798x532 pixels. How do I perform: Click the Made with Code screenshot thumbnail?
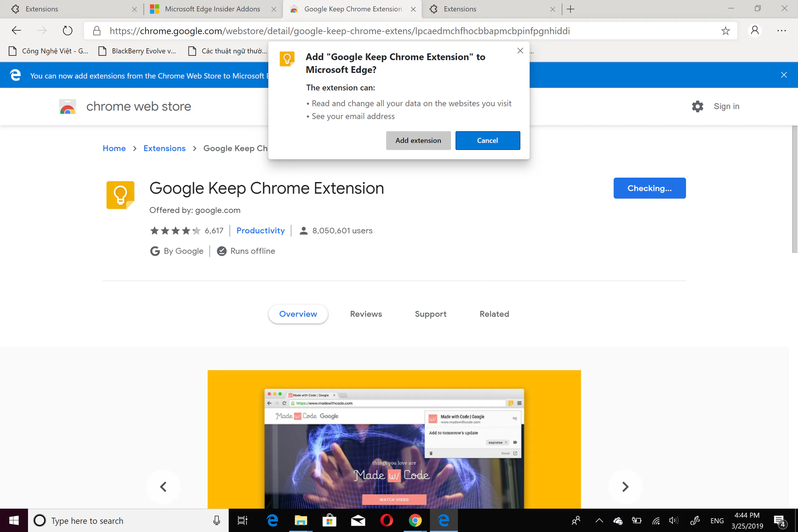394,439
